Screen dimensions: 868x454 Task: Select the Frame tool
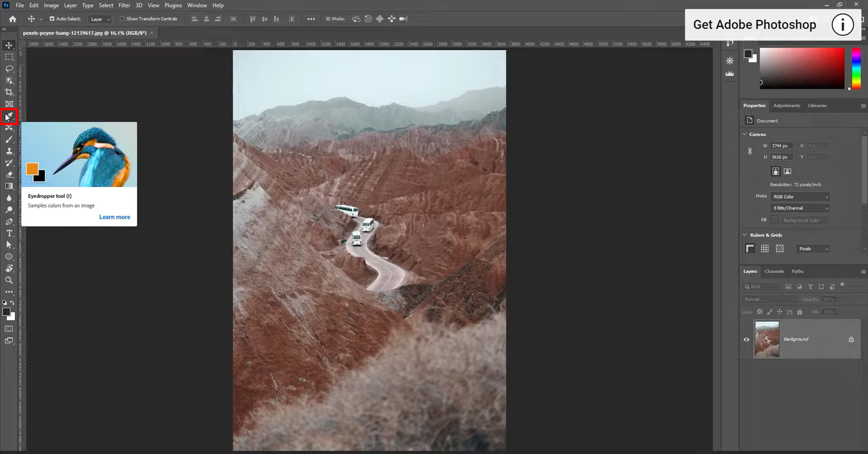9,104
